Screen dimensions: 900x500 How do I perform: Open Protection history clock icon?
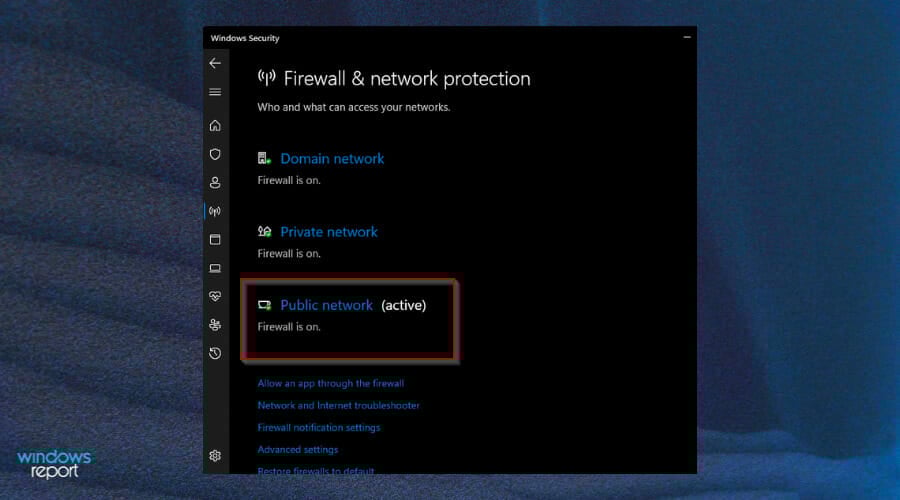215,353
